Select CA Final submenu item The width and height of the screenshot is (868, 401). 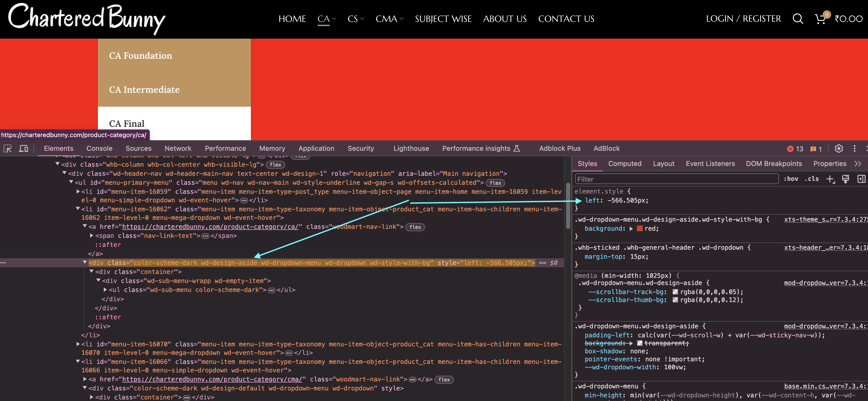point(127,124)
